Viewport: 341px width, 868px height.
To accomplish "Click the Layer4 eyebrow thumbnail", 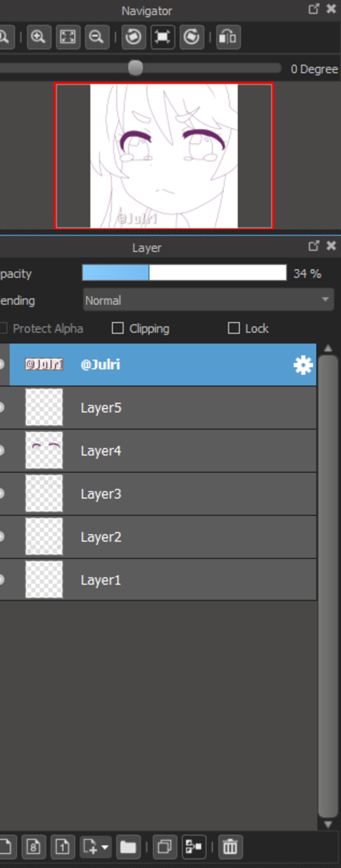I will click(44, 450).
